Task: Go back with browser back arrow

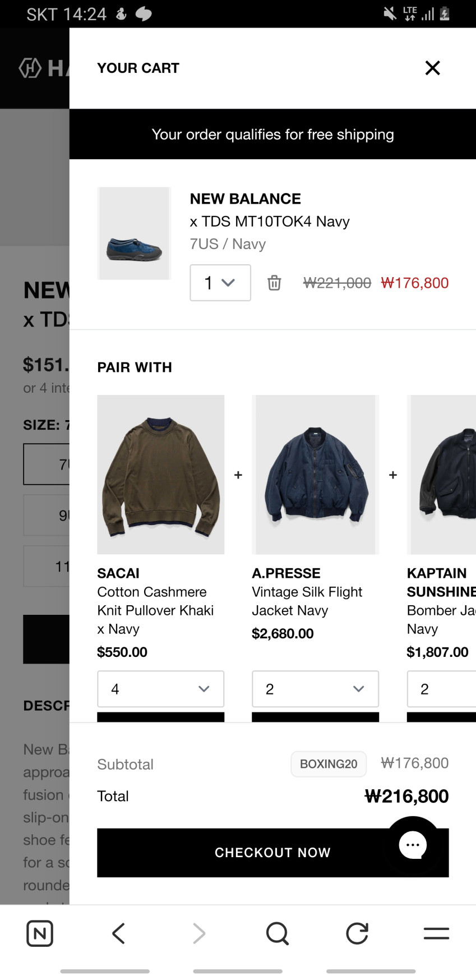Action: [x=118, y=933]
